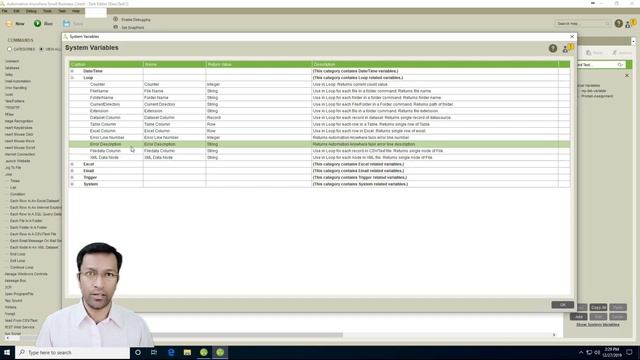Expand the Trigger category
The width and height of the screenshot is (640, 360).
72,178
